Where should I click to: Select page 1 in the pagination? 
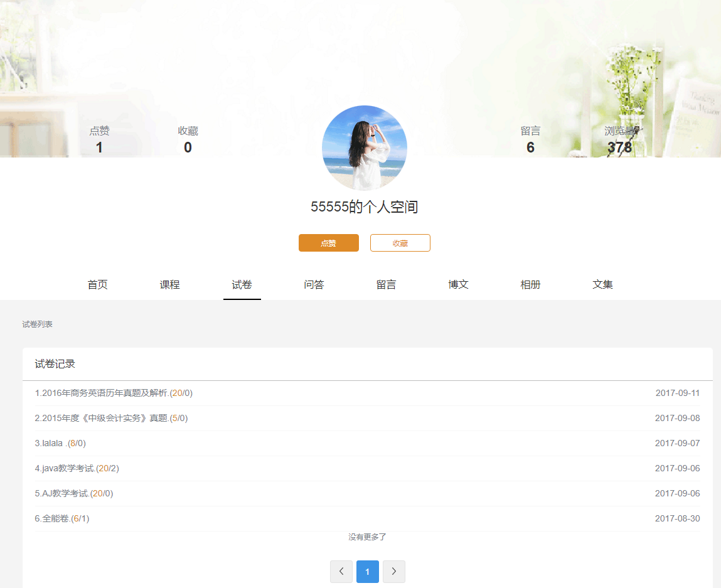point(367,571)
